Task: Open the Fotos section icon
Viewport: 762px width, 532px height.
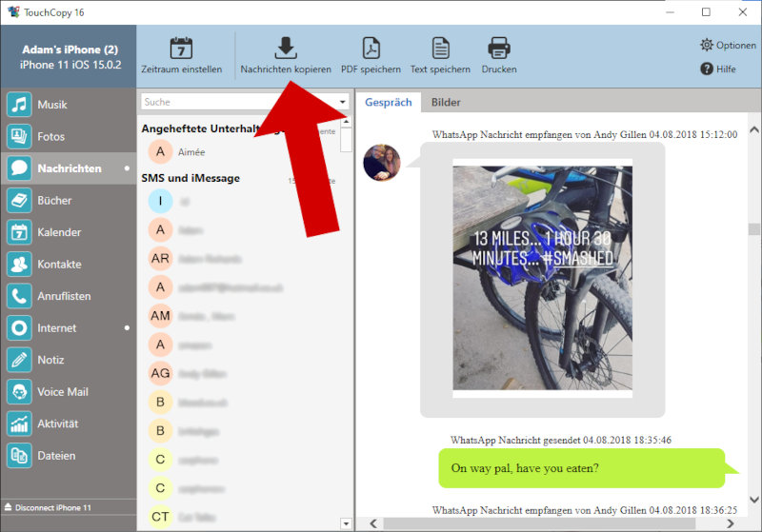Action: click(x=19, y=136)
